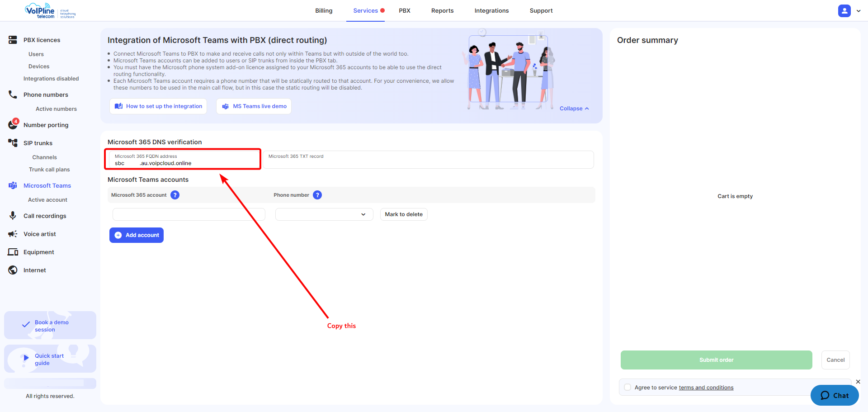The image size is (868, 412).
Task: Open Equipment section
Action: 38,252
